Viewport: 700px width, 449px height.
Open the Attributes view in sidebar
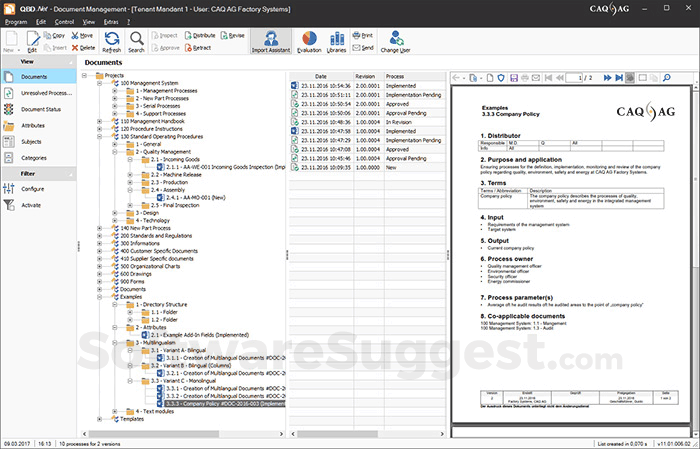click(x=39, y=125)
